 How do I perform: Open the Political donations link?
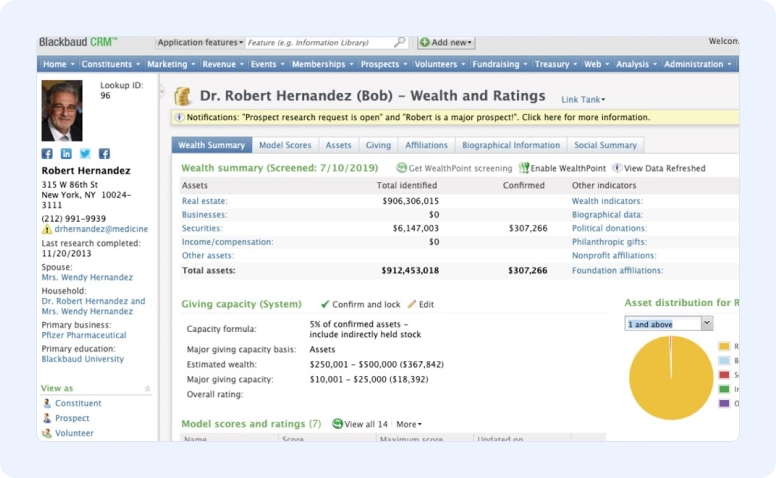click(x=609, y=228)
